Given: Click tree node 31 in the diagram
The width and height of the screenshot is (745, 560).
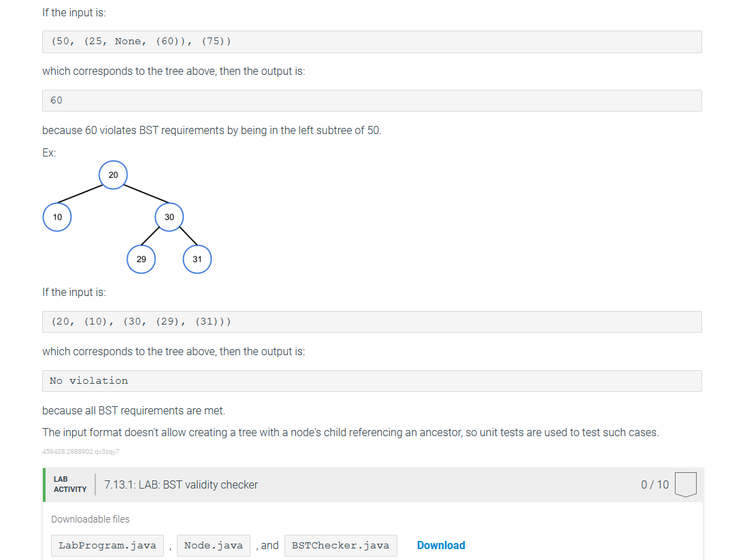Looking at the screenshot, I should 197,259.
